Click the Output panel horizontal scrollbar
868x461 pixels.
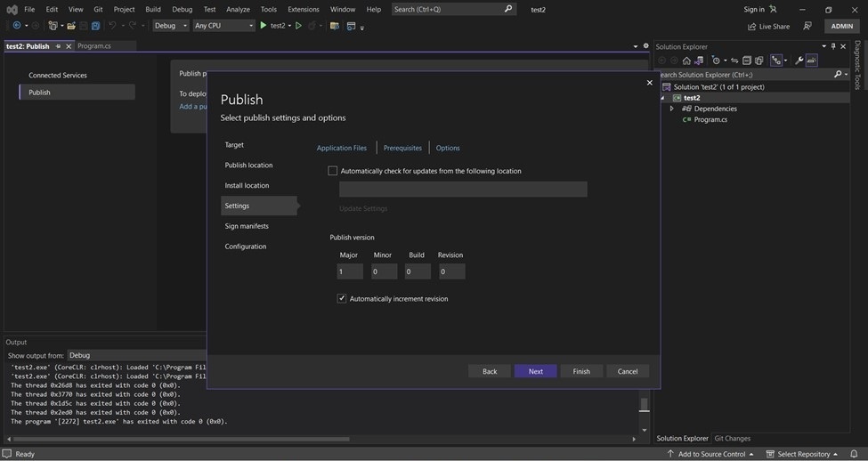[x=182, y=439]
